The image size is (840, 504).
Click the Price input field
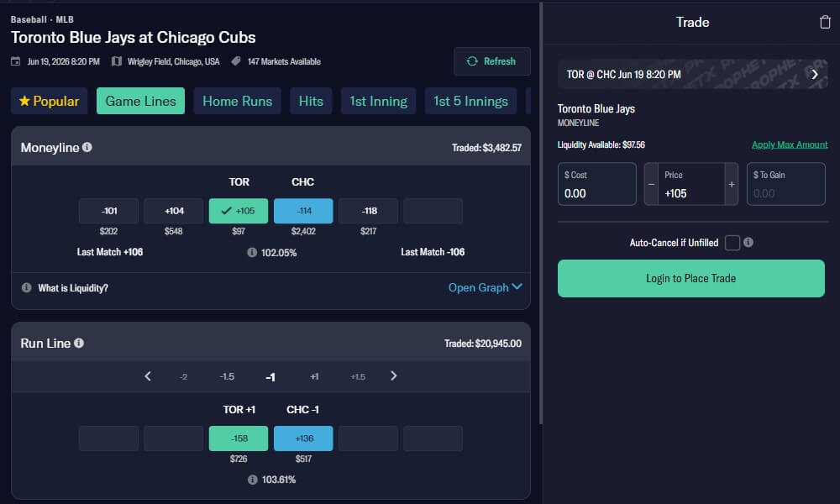coord(691,184)
